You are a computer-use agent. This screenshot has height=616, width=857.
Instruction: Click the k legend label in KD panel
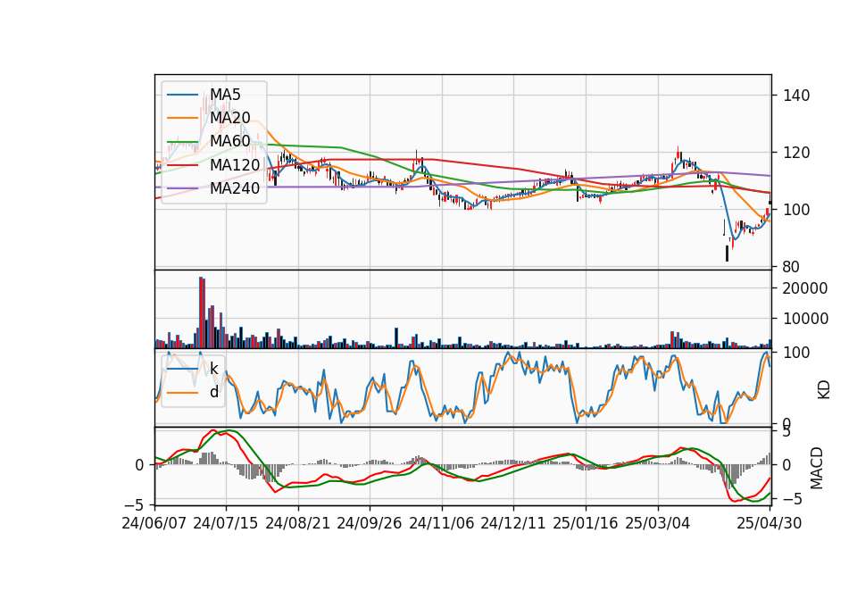[213, 369]
